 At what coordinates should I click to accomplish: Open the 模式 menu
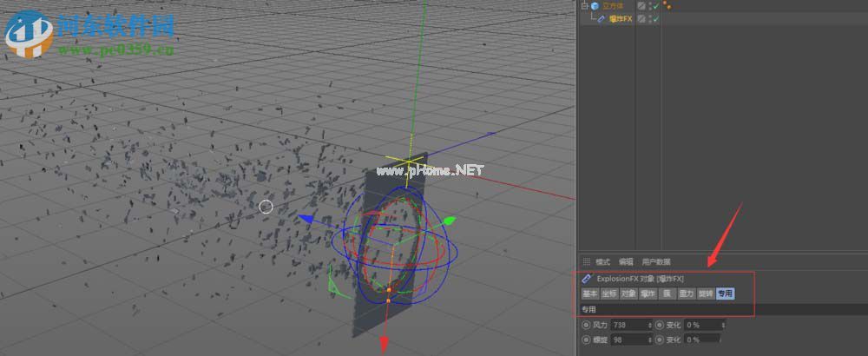click(603, 262)
